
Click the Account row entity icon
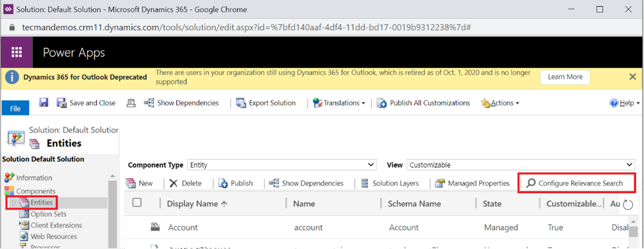pyautogui.click(x=155, y=227)
